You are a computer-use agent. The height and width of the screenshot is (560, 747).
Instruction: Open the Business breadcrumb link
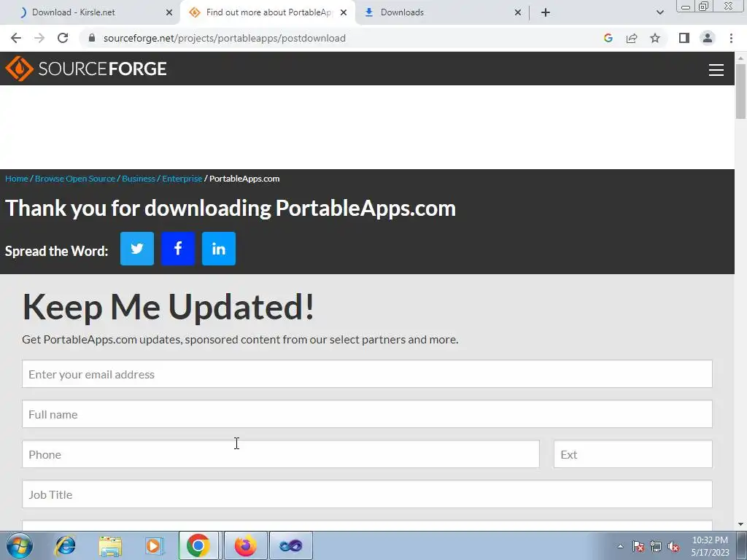click(x=139, y=179)
